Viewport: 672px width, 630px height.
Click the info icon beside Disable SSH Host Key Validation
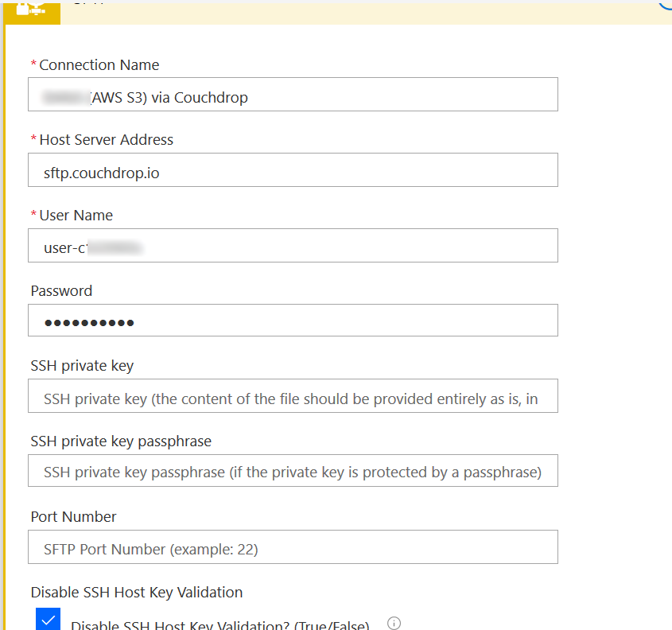tap(394, 624)
